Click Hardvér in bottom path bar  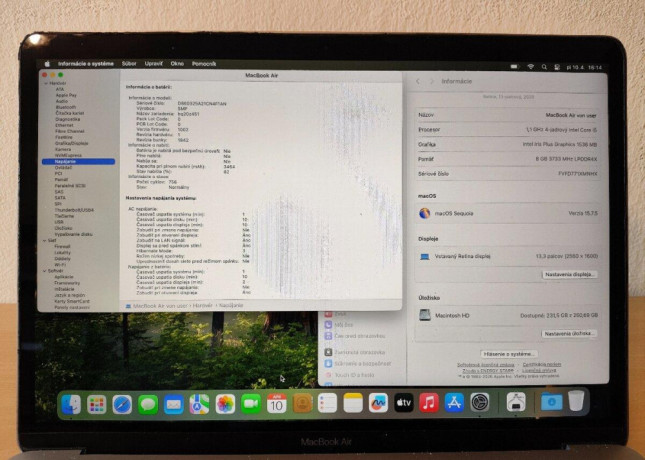[202, 306]
